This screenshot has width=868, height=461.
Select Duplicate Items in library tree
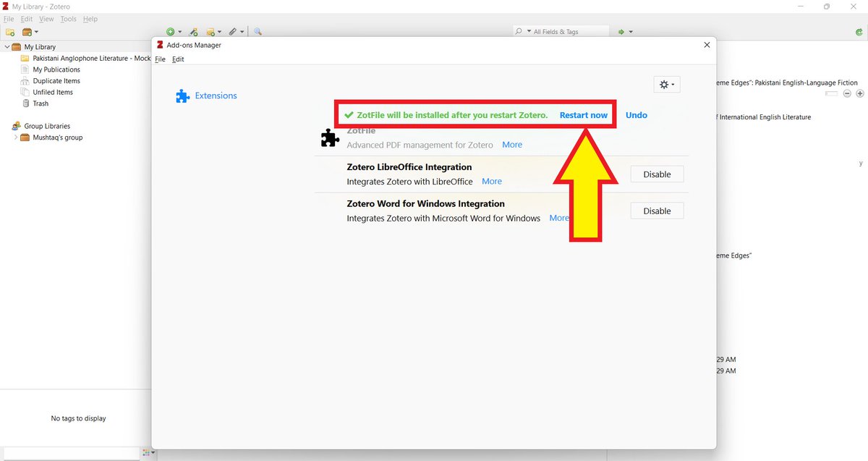point(56,81)
